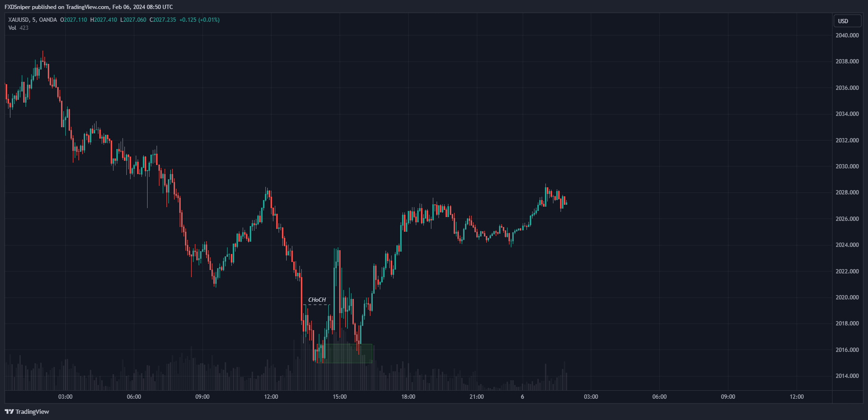Click the date marker 6 on time axis

[522, 397]
